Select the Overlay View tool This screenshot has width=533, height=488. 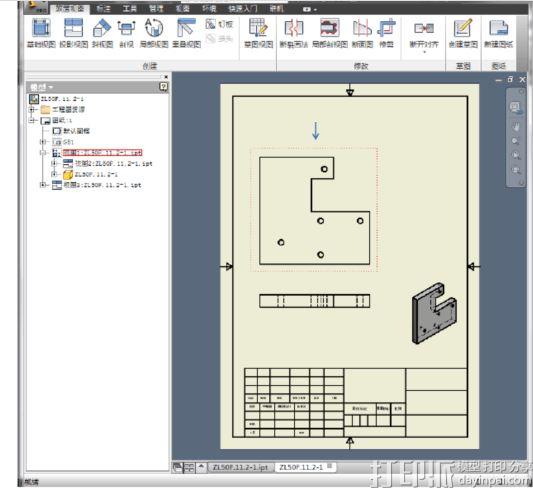(186, 33)
